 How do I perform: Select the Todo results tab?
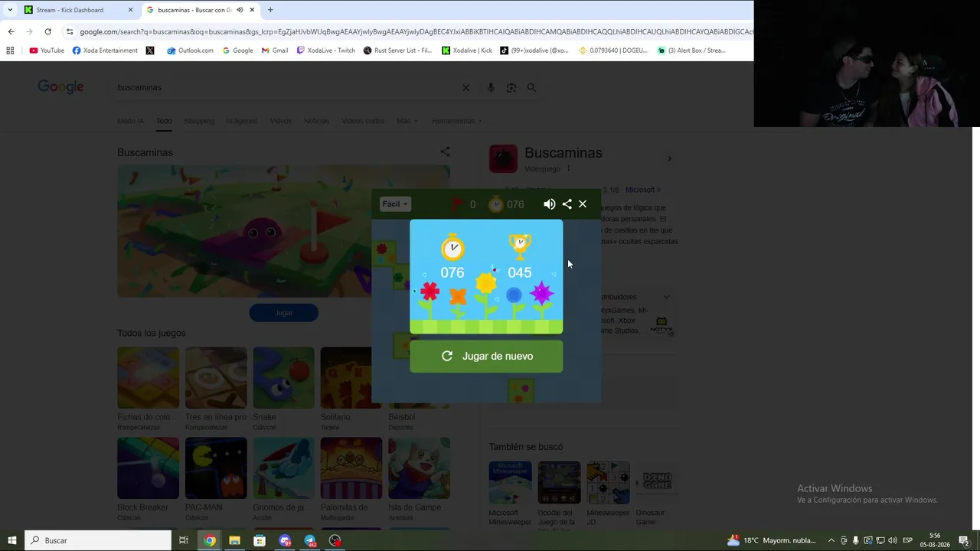(x=164, y=121)
